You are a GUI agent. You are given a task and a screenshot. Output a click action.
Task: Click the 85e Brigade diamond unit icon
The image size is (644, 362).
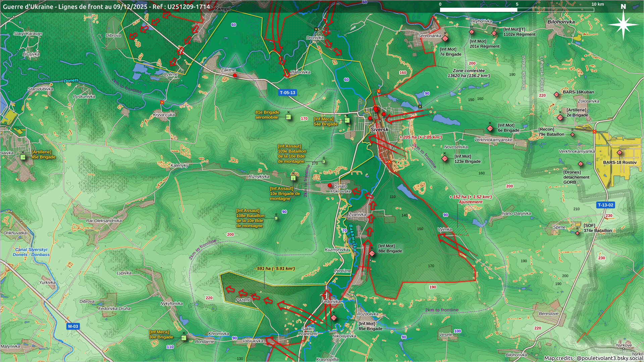[x=333, y=317]
